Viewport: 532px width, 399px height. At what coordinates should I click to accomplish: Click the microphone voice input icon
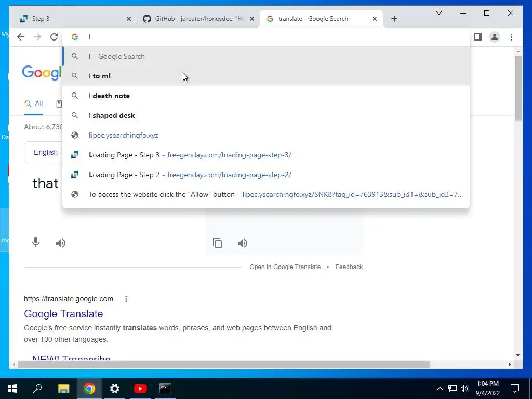coord(36,242)
